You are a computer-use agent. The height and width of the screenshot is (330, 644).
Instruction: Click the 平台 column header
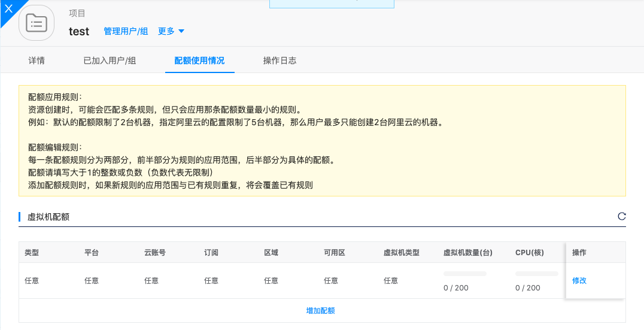point(92,253)
